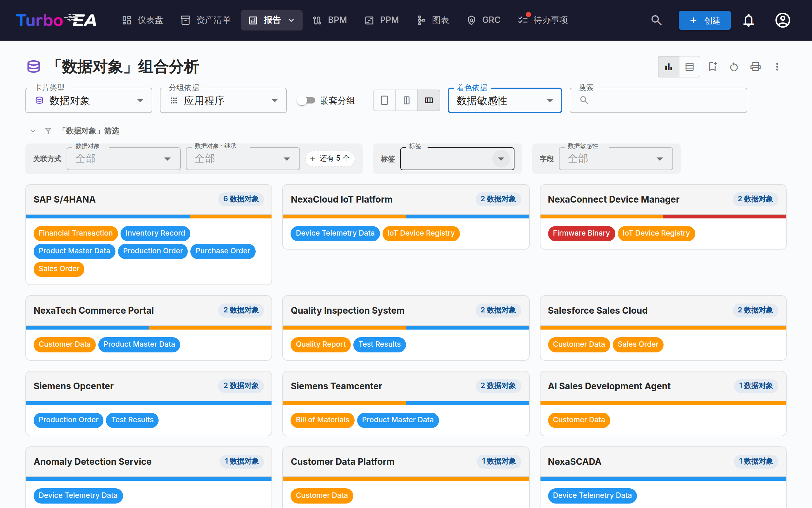Open the 卡片类型 数据对象 dropdown
The height and width of the screenshot is (508, 812).
click(89, 100)
